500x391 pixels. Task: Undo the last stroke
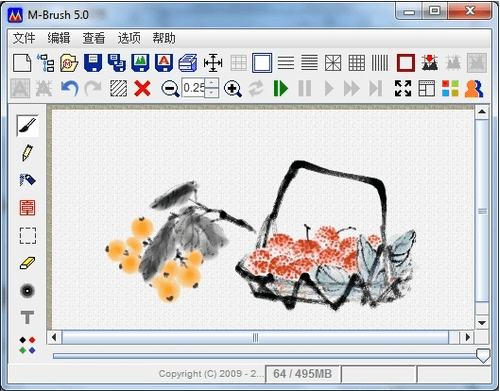(69, 89)
